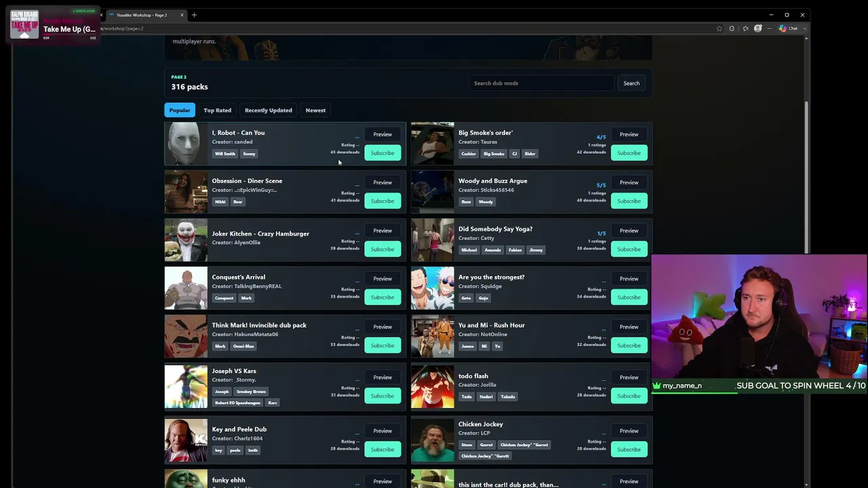868x488 pixels.
Task: Open the Joseph VS Kars thumbnail
Action: point(186,387)
